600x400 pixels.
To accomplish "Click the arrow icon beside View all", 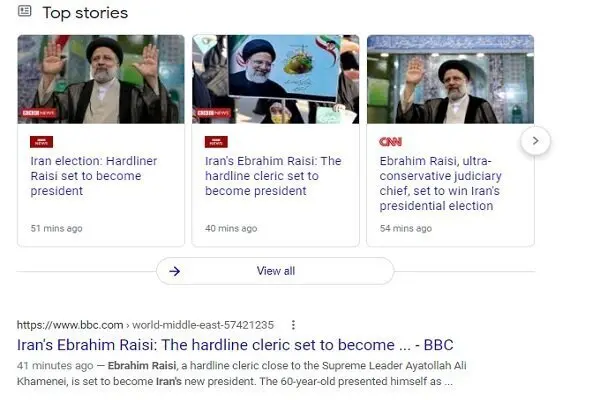I will [x=174, y=271].
